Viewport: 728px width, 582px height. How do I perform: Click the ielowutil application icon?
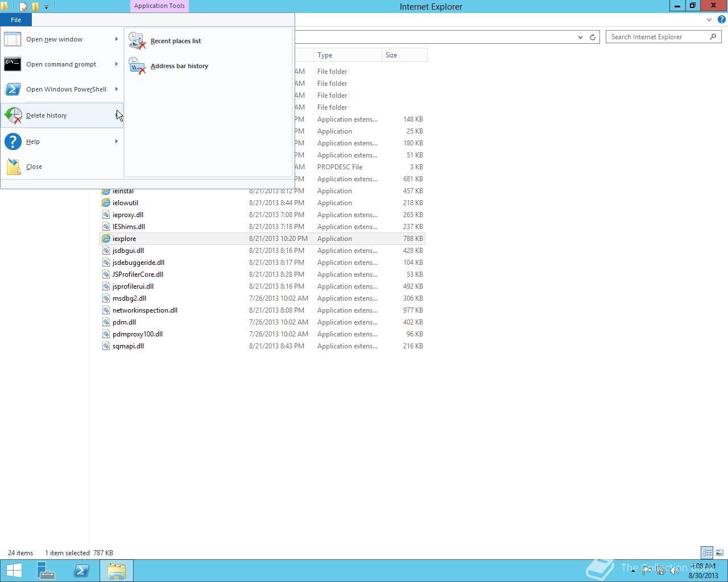pos(106,203)
